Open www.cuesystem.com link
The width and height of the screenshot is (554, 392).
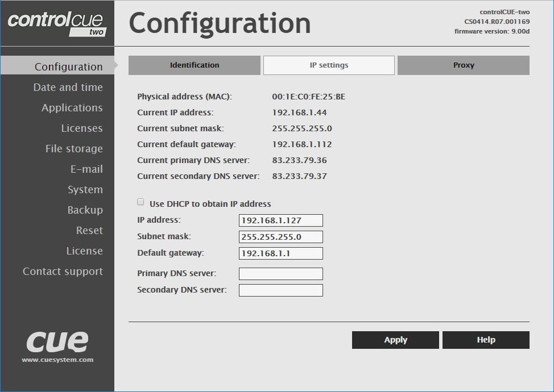57,360
